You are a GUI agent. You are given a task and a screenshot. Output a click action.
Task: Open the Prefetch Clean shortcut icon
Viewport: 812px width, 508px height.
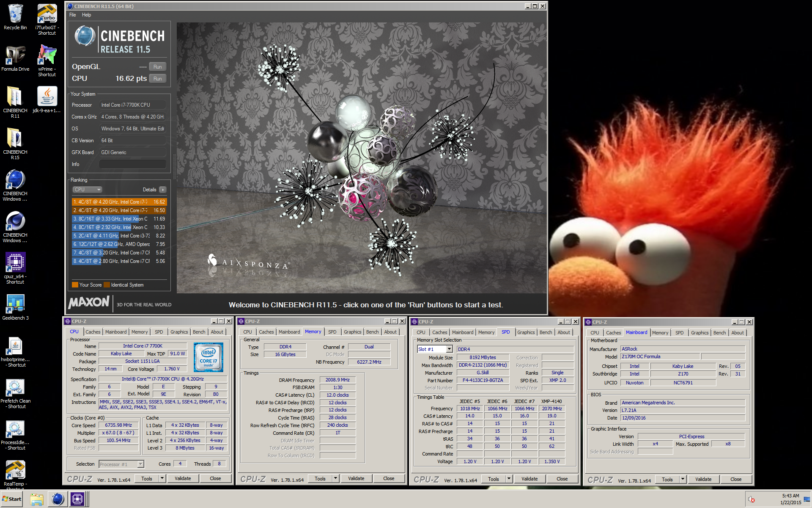pos(15,393)
